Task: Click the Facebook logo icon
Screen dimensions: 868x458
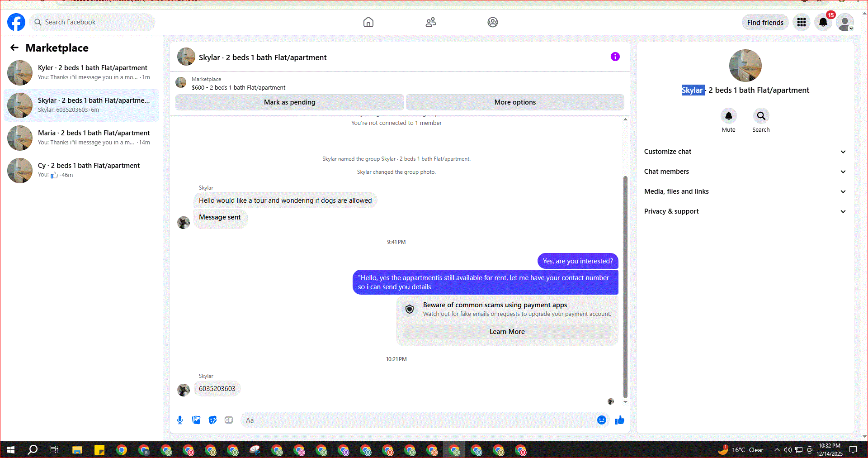Action: pos(16,22)
